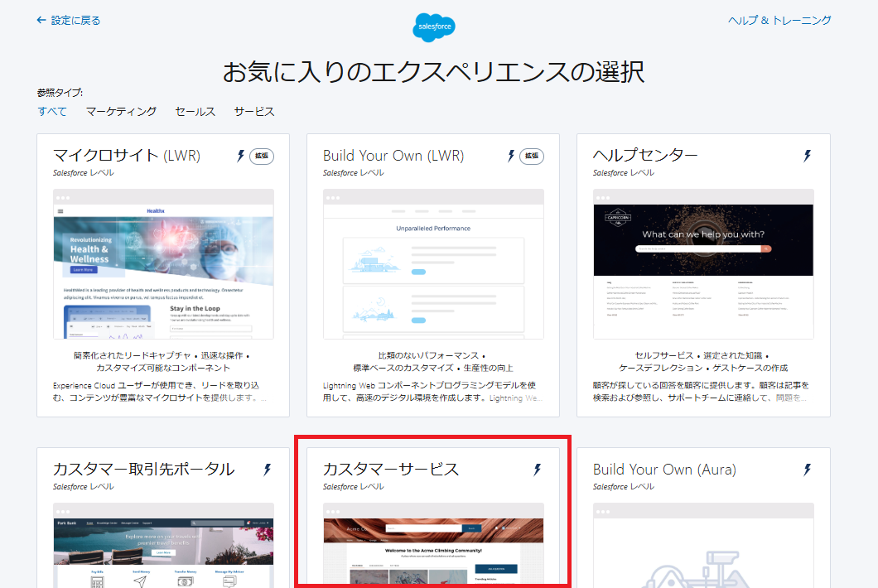Screen dimensions: 878x588
Task: Click the 拡張 badge on マイクロサイト (LWR) card
Action: 262,157
